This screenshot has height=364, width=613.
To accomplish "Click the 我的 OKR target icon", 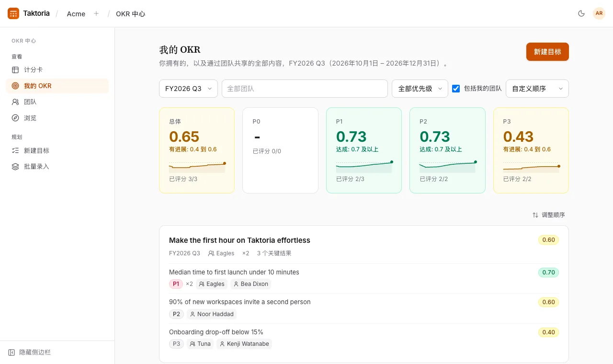I will (x=15, y=86).
